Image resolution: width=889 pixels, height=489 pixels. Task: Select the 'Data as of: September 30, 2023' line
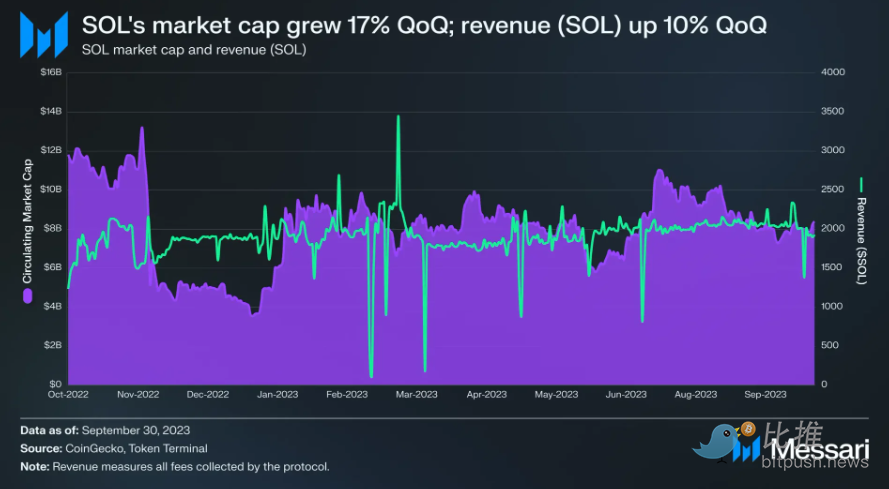(105, 430)
